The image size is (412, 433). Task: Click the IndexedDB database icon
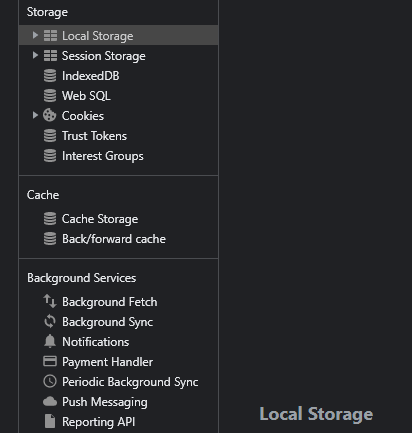(50, 76)
